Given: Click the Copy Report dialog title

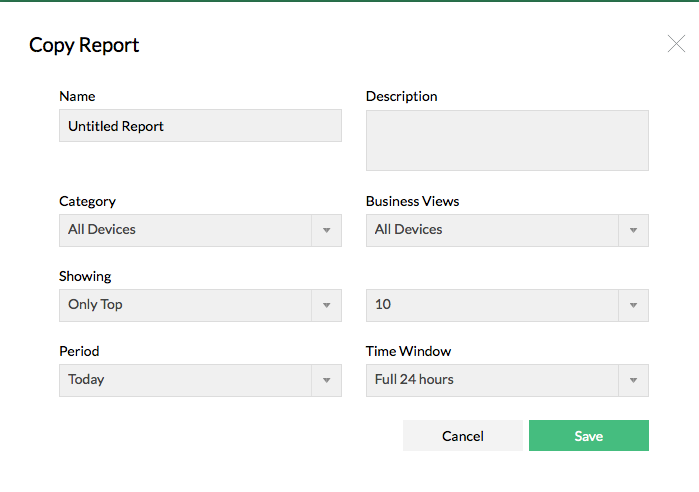Looking at the screenshot, I should (84, 45).
